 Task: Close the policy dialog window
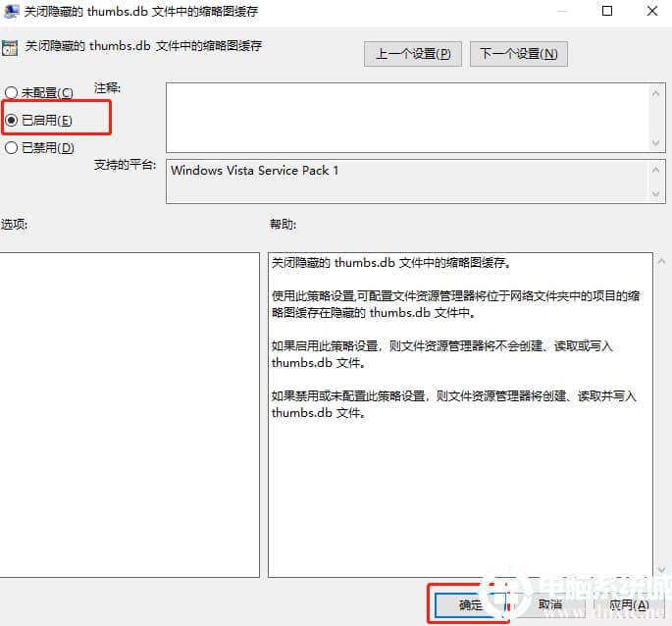[x=652, y=11]
